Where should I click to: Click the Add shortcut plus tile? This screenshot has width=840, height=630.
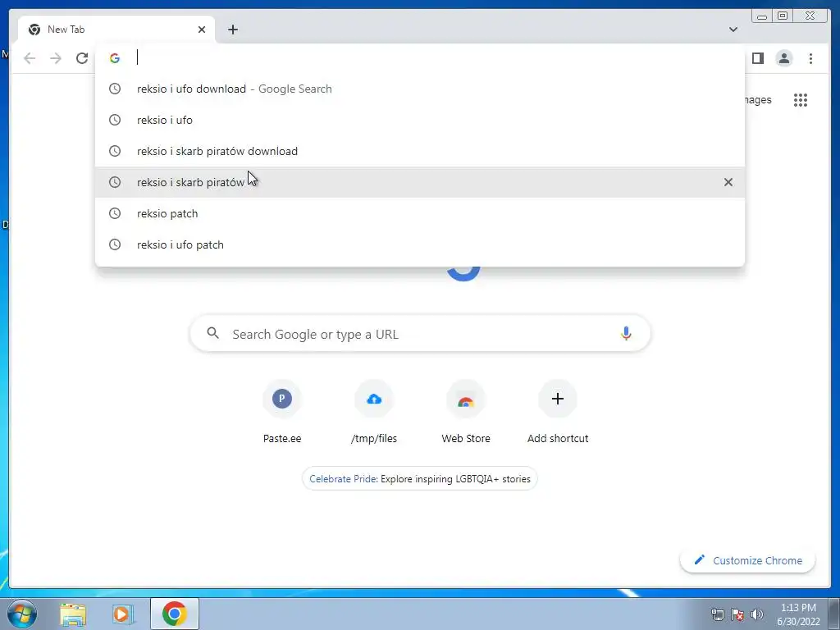click(x=558, y=412)
